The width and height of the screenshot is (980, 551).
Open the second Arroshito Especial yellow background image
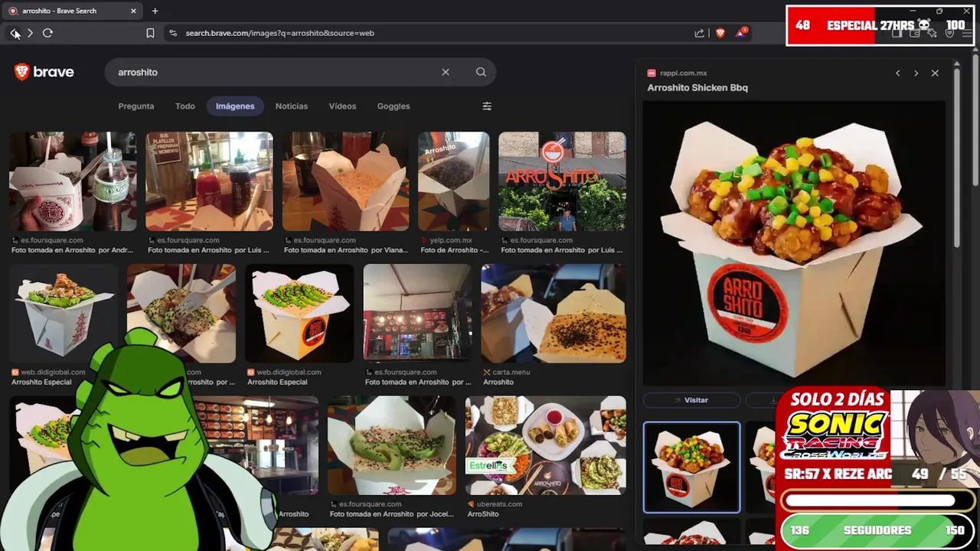pyautogui.click(x=299, y=314)
